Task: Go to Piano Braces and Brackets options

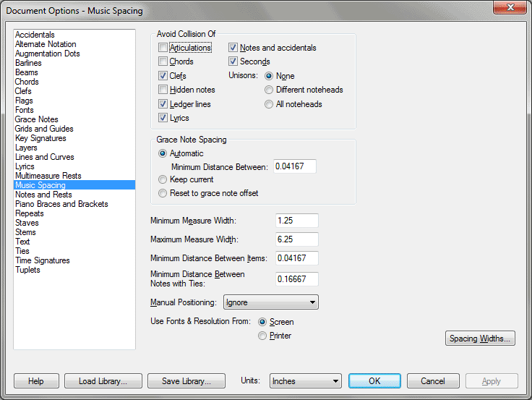Action: tap(61, 204)
